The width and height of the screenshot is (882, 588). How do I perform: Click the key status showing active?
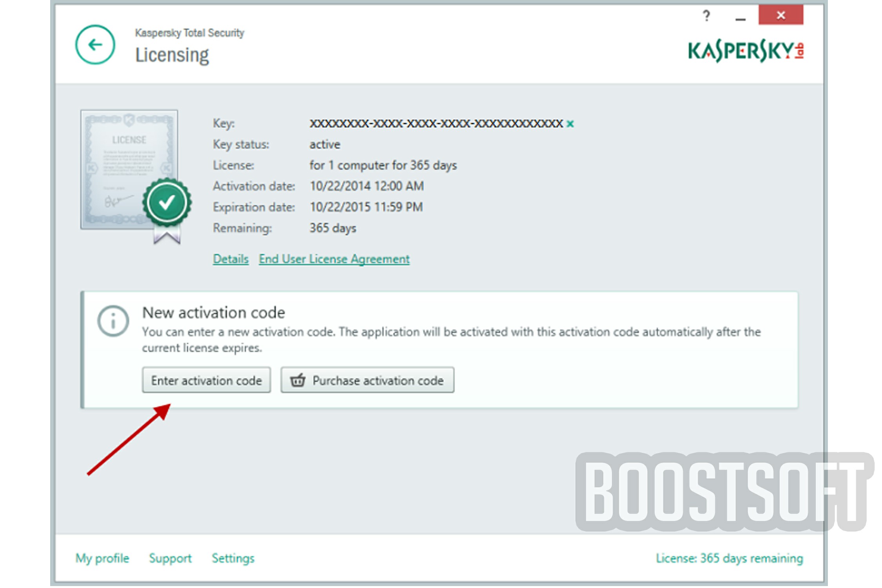(x=325, y=144)
